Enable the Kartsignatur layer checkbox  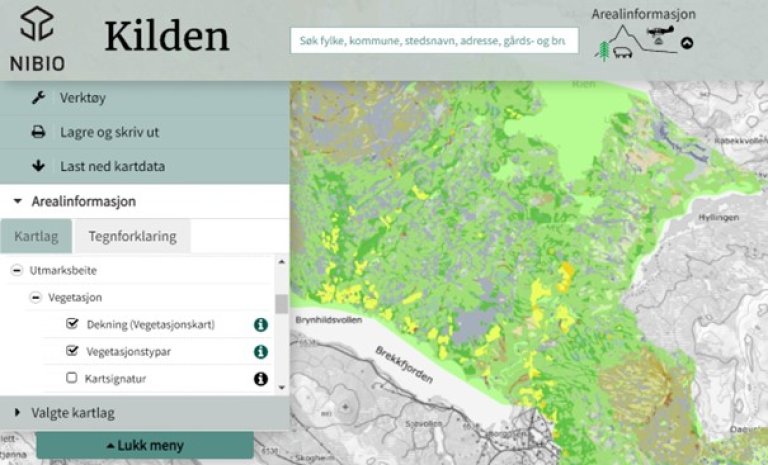(72, 378)
